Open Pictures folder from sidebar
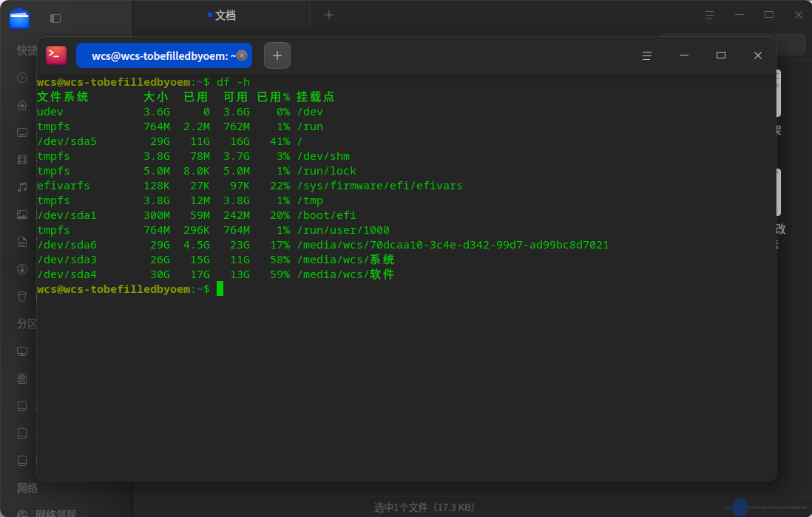This screenshot has width=812, height=517. point(22,214)
